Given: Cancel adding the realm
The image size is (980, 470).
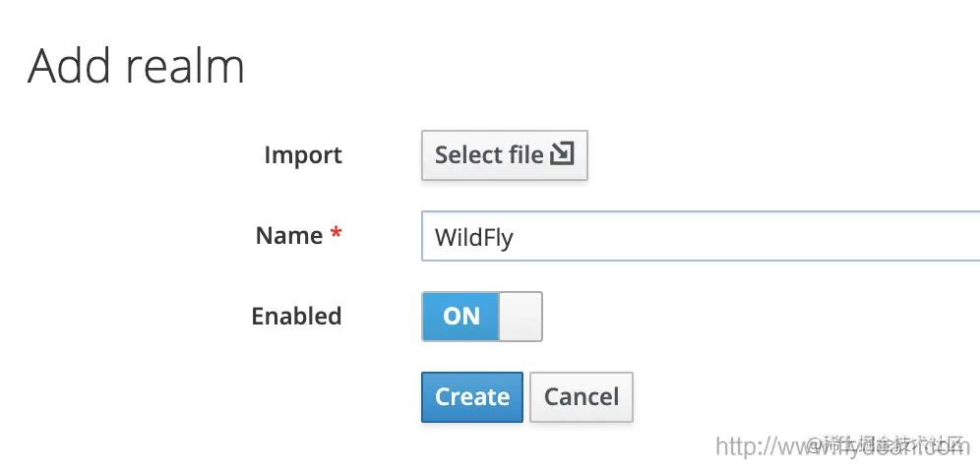Looking at the screenshot, I should [x=582, y=397].
